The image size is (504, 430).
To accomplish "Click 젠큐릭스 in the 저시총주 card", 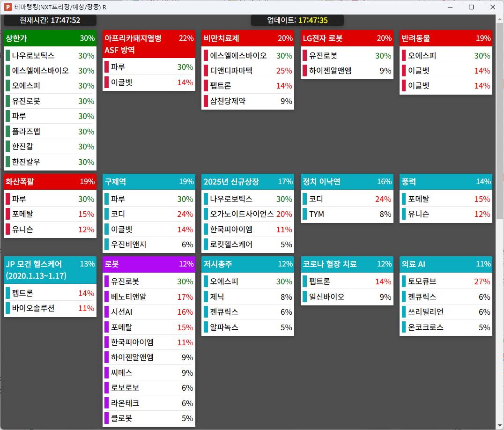I will 248,312.
